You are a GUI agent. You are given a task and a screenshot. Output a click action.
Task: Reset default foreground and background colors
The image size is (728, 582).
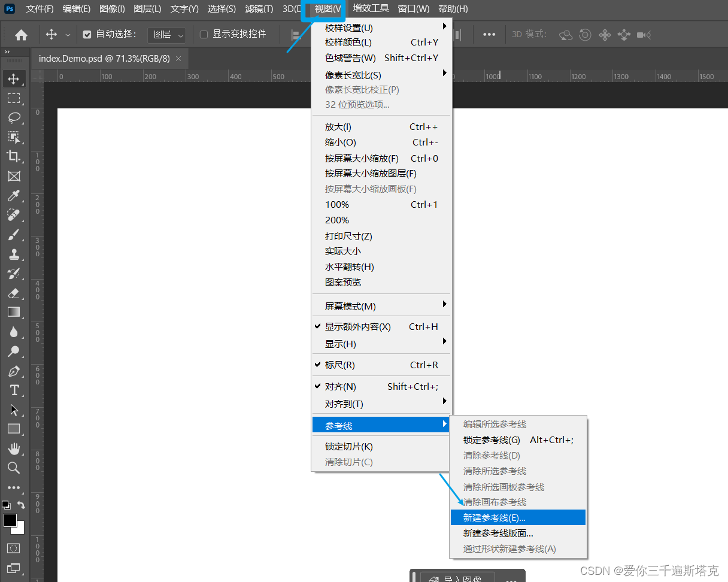(6, 505)
